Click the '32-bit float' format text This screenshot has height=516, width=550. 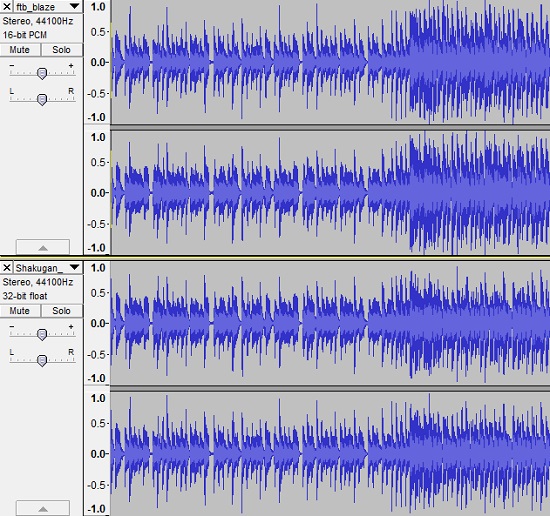tap(25, 296)
